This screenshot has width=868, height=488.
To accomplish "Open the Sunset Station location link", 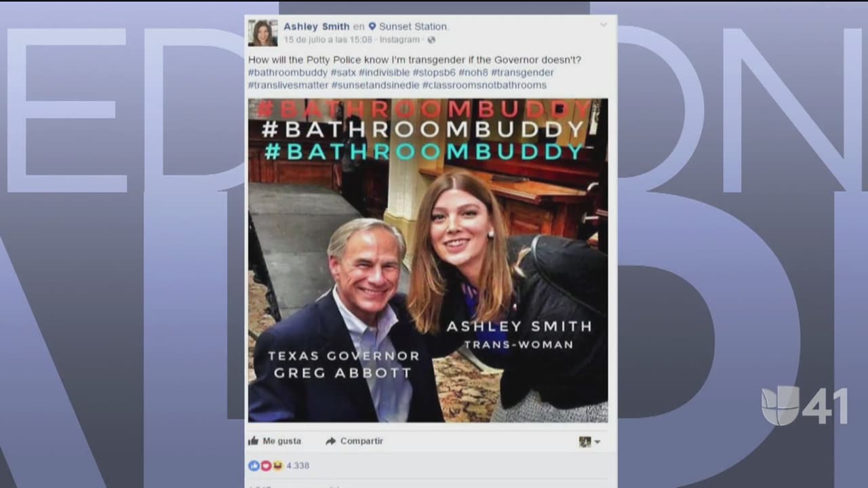I will [x=413, y=26].
